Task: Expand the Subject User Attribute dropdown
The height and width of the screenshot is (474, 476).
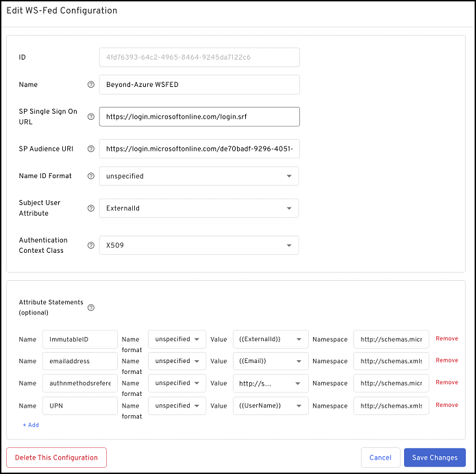Action: 199,208
